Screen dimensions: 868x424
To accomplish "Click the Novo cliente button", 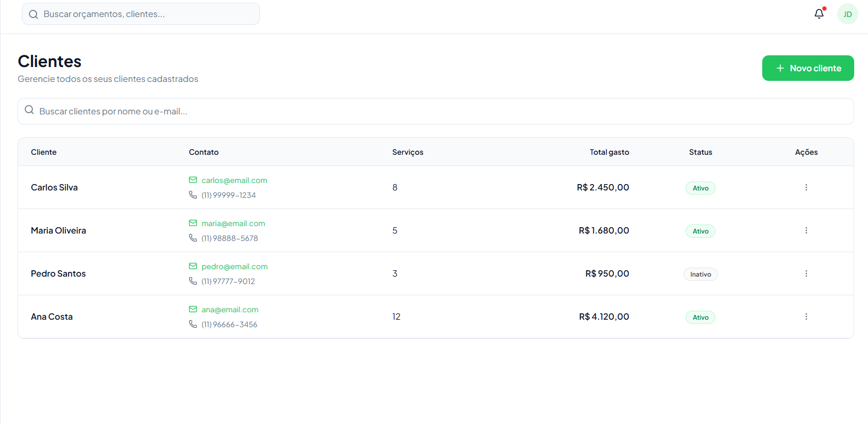I will pyautogui.click(x=808, y=68).
